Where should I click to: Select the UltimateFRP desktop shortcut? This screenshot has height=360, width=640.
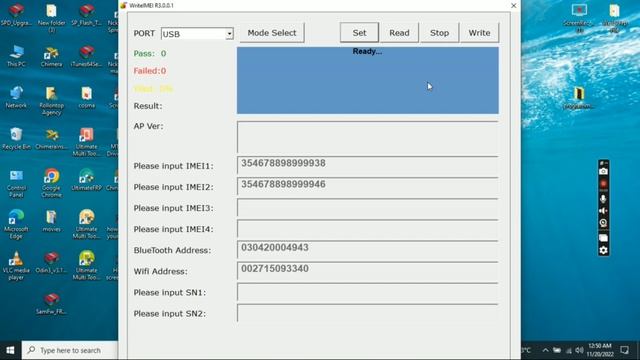point(87,180)
